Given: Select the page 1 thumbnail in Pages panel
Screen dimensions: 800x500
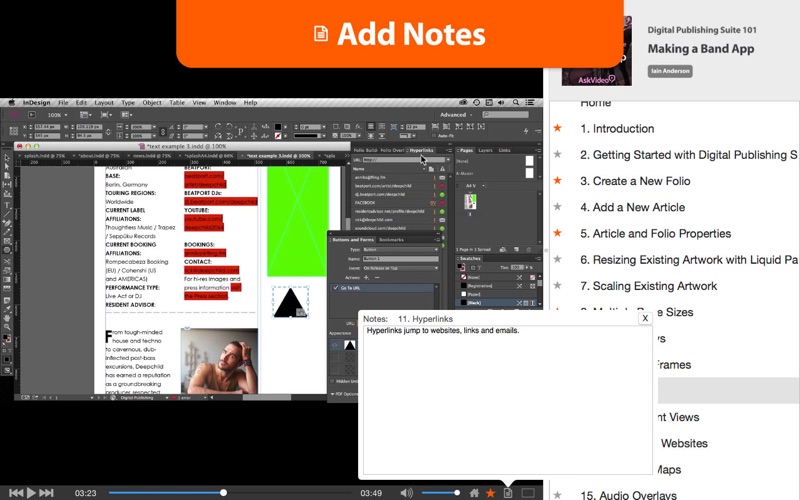Looking at the screenshot, I should point(470,201).
